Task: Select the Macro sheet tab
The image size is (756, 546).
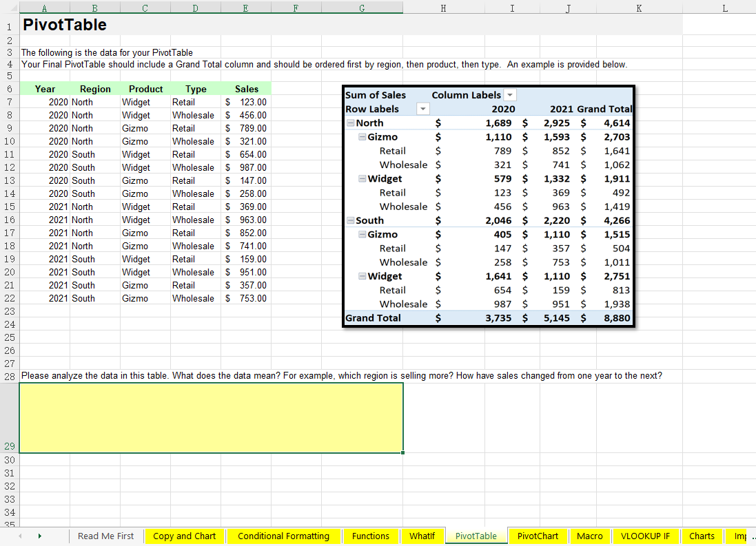Action: 590,536
